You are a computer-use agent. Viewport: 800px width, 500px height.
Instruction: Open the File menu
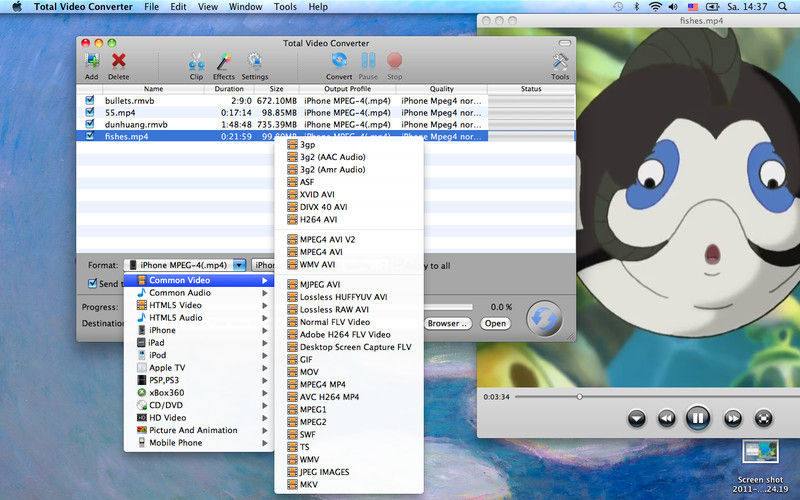pos(152,7)
